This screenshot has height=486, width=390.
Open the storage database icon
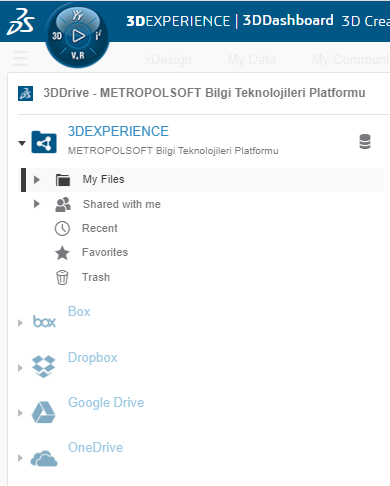[x=365, y=141]
